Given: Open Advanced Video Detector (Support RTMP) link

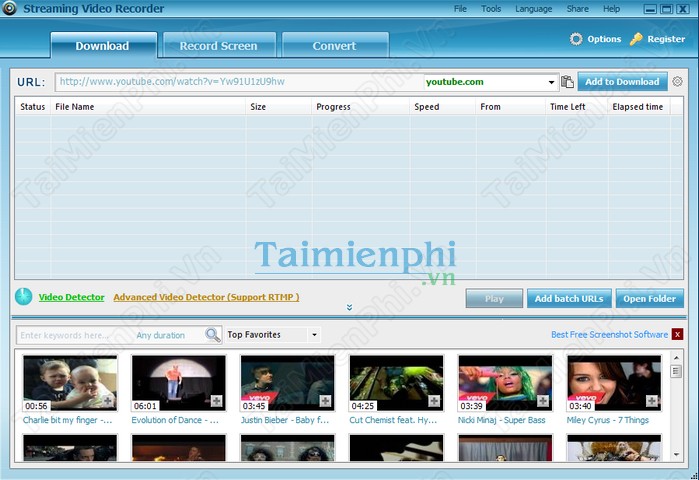Looking at the screenshot, I should tap(206, 297).
